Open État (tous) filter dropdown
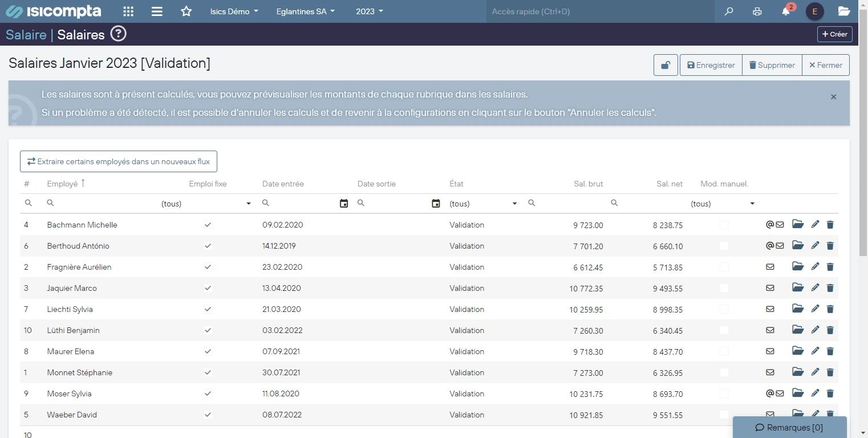 click(x=484, y=204)
